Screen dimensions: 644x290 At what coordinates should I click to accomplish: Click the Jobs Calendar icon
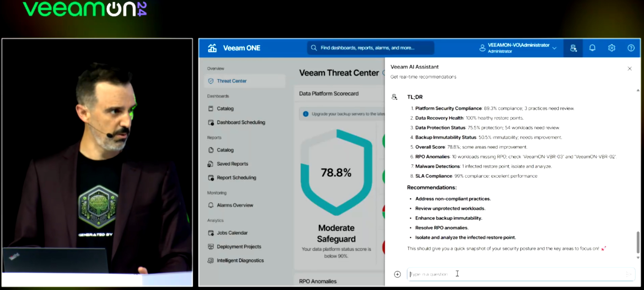(211, 233)
